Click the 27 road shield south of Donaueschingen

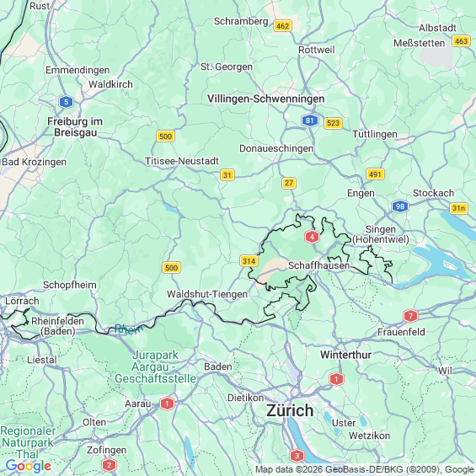[x=289, y=183]
